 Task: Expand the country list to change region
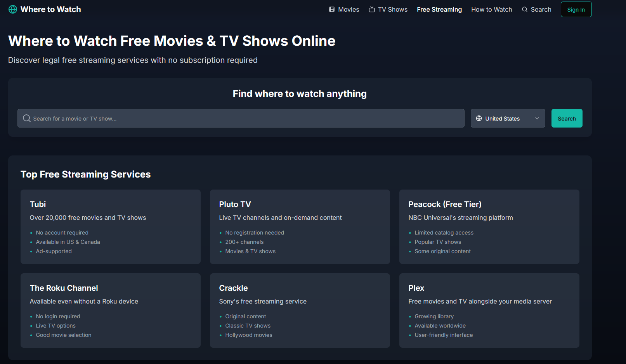pyautogui.click(x=508, y=118)
